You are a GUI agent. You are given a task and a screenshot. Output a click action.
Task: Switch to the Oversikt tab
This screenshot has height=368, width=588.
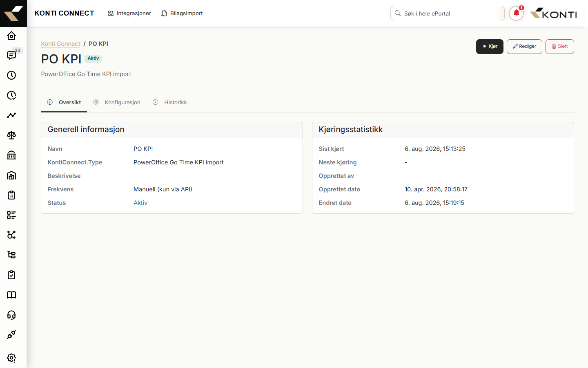pyautogui.click(x=64, y=102)
